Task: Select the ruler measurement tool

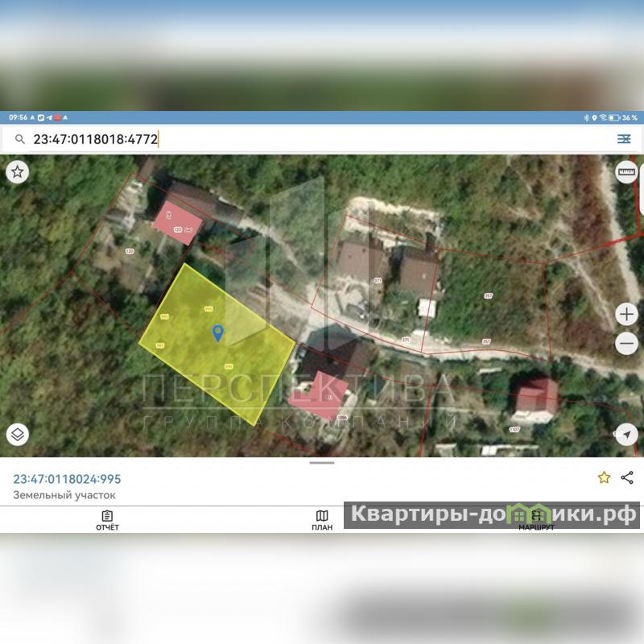Action: pyautogui.click(x=626, y=171)
